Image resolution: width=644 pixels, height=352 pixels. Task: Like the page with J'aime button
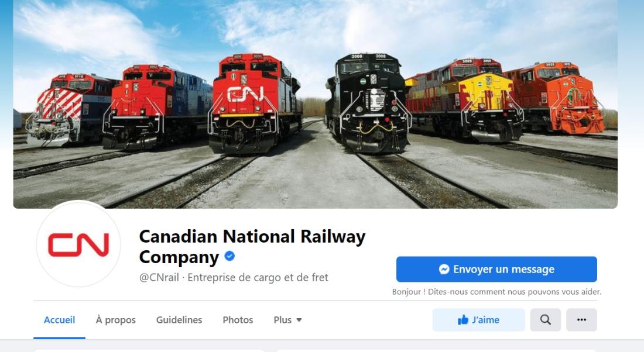point(478,320)
